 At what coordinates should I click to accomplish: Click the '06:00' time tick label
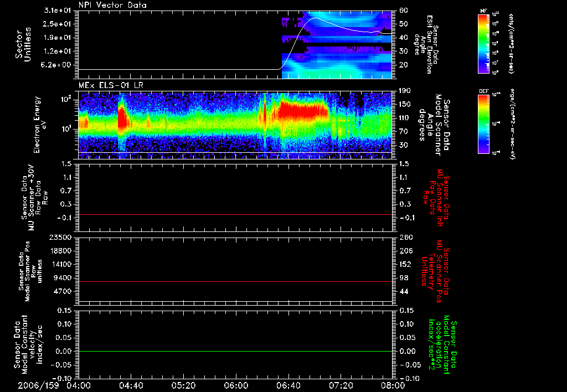[x=236, y=385]
